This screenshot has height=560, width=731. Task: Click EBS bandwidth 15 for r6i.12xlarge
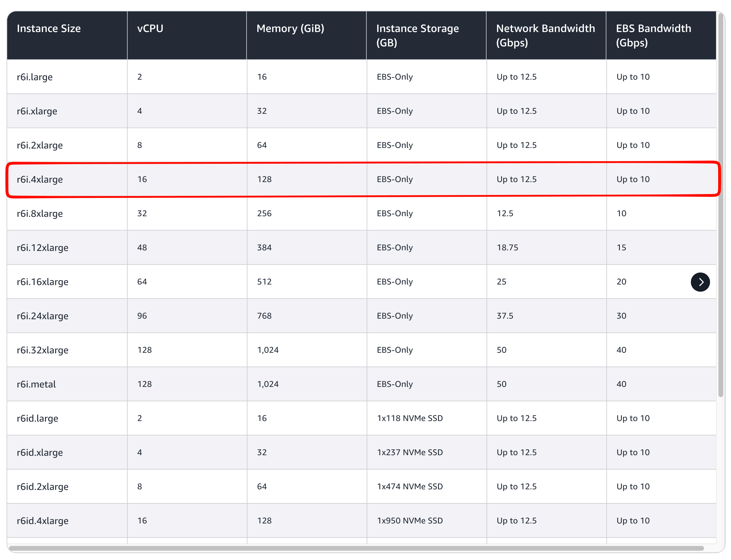coord(621,247)
